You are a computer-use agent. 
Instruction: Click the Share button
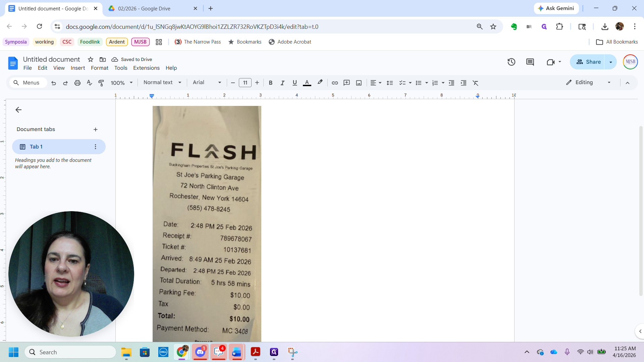[588, 62]
